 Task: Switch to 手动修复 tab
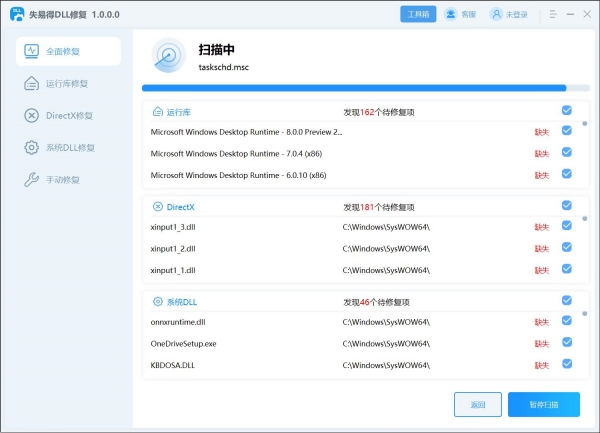pos(68,179)
